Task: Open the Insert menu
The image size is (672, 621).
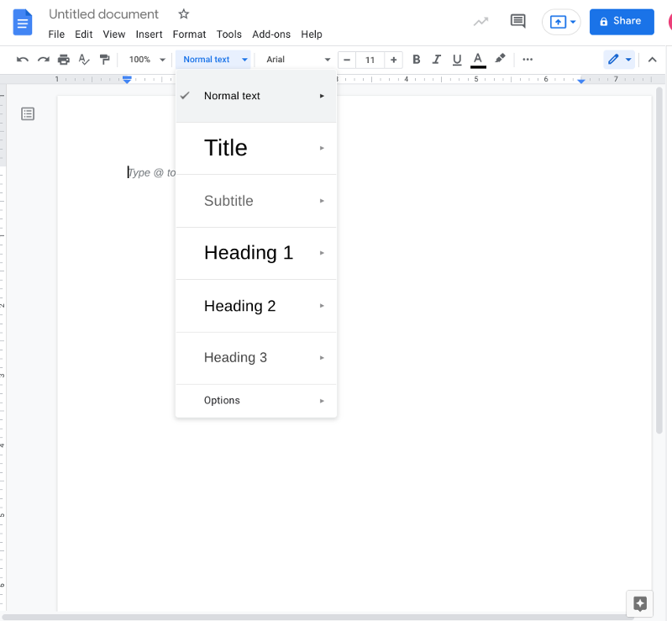Action: pyautogui.click(x=149, y=34)
